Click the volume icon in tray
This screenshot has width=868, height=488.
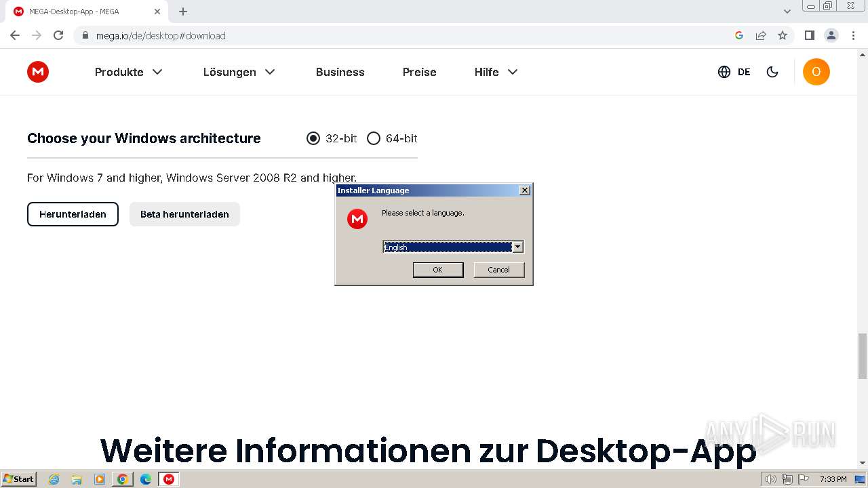point(771,479)
